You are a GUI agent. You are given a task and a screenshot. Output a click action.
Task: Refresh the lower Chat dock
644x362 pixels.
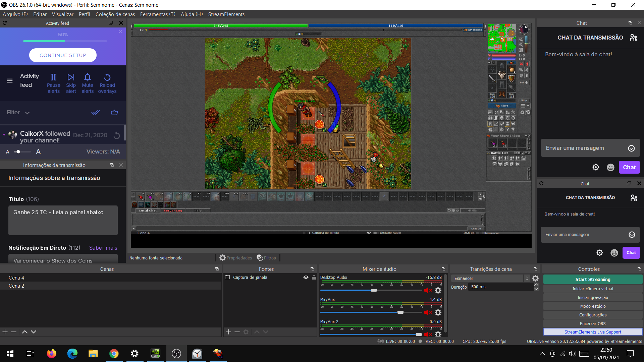541,183
